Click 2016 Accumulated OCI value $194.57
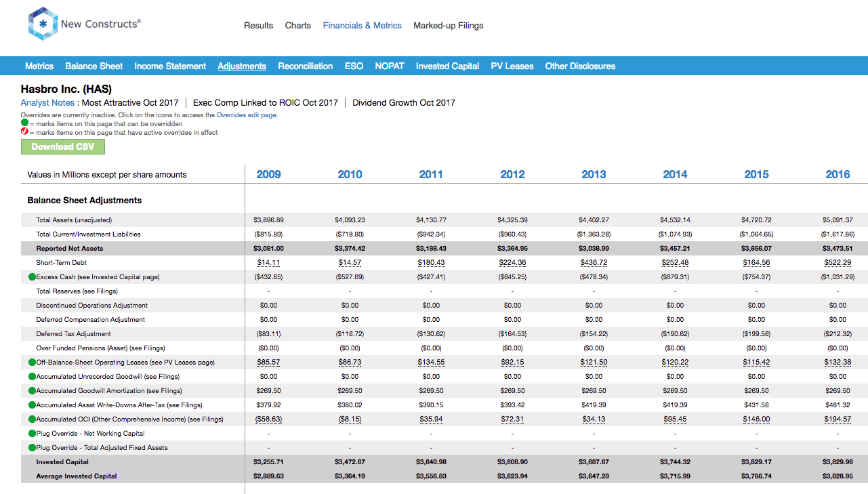This screenshot has width=868, height=494. tap(838, 419)
